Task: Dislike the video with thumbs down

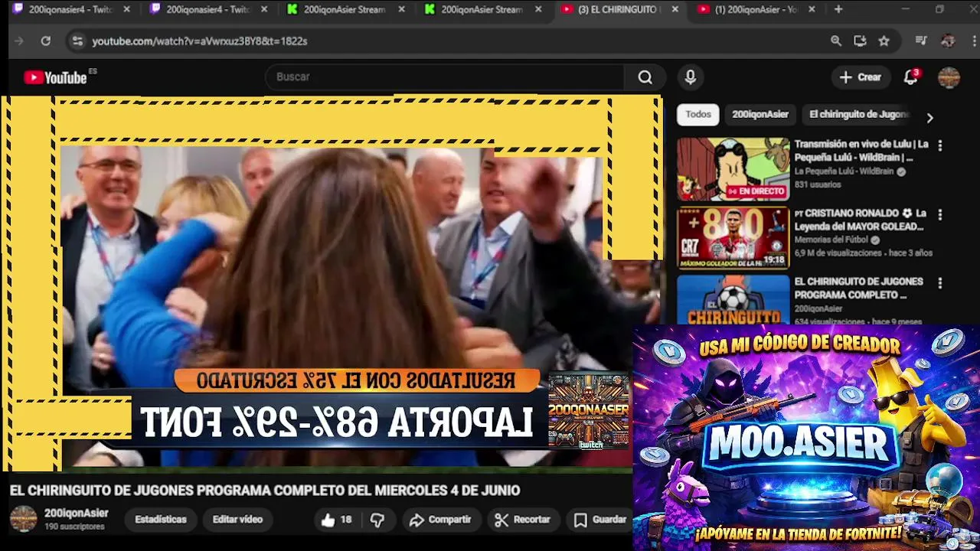Action: coord(377,520)
